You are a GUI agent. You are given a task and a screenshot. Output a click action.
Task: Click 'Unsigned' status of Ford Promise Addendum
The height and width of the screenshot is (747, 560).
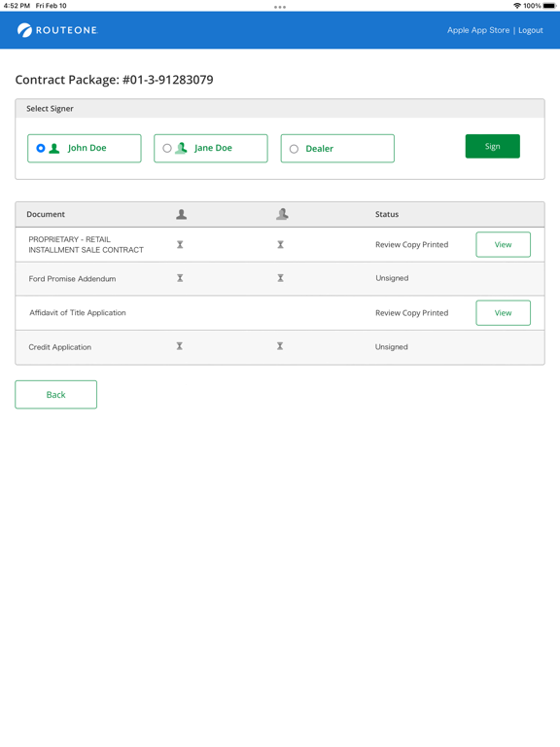[392, 278]
